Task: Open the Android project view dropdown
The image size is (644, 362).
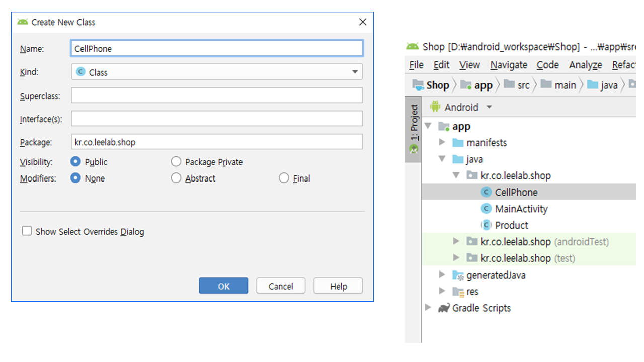Action: [489, 107]
